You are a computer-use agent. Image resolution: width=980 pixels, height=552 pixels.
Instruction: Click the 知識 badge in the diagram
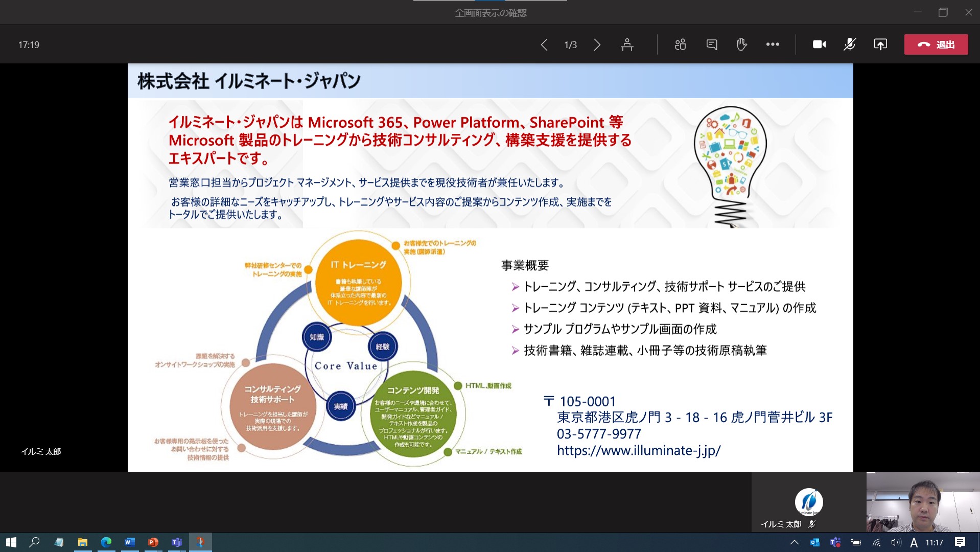(x=317, y=337)
